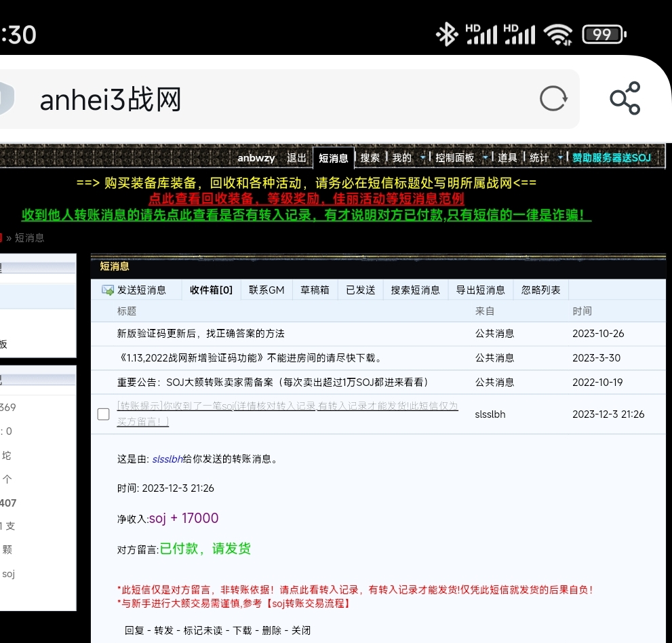Image resolution: width=672 pixels, height=643 pixels.
Task: Switch to the 草稿箱 tab
Action: (x=315, y=290)
